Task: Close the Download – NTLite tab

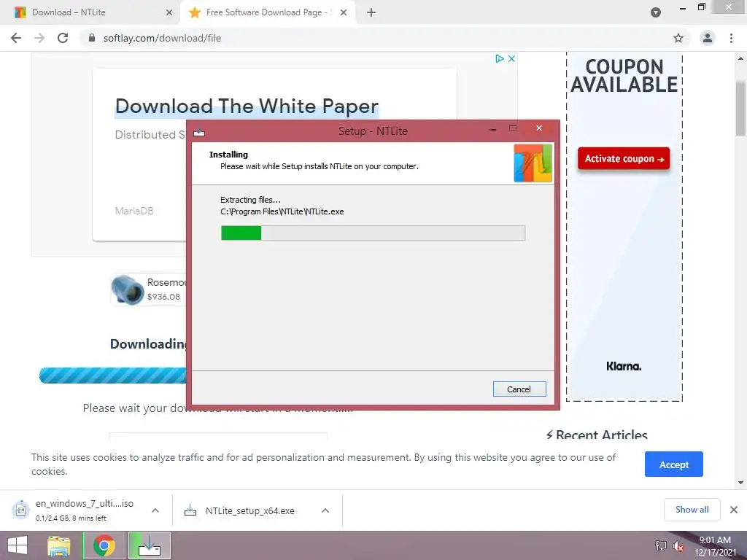Action: 169,12
